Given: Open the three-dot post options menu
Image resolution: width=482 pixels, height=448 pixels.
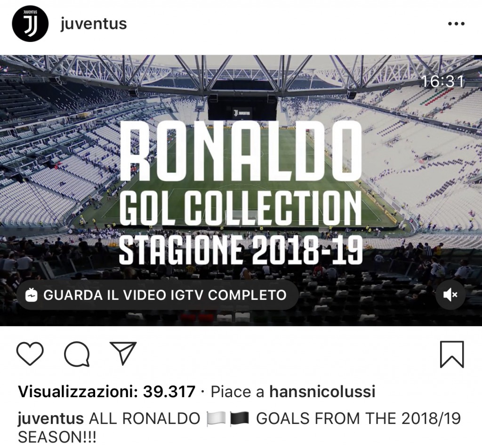Looking at the screenshot, I should pyautogui.click(x=456, y=24).
